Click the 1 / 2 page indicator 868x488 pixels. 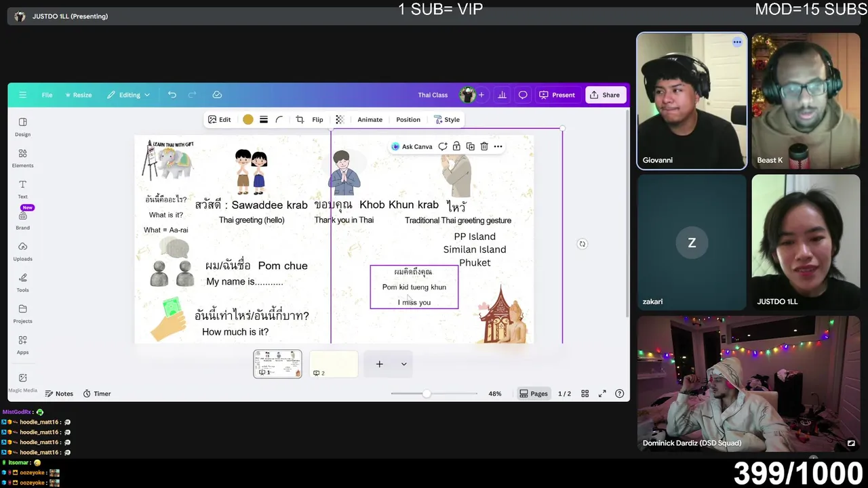[x=564, y=394]
